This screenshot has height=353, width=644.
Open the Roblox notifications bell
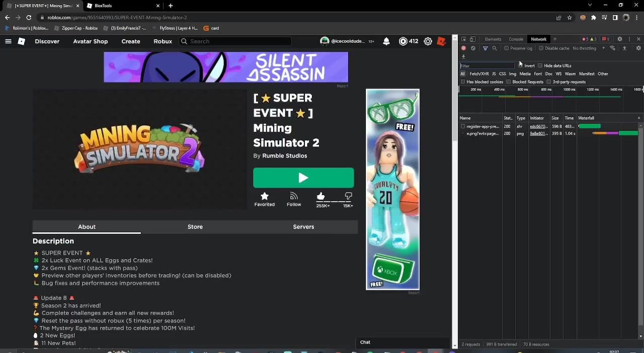tap(386, 41)
